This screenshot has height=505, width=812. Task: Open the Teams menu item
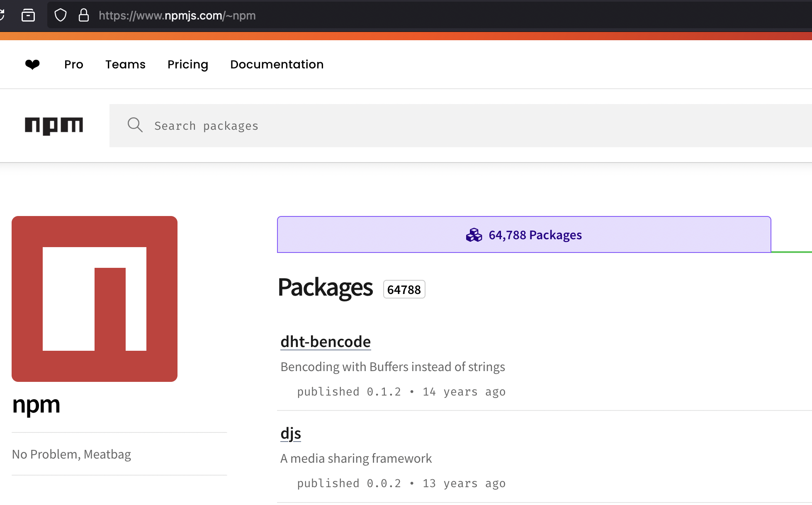pyautogui.click(x=125, y=64)
